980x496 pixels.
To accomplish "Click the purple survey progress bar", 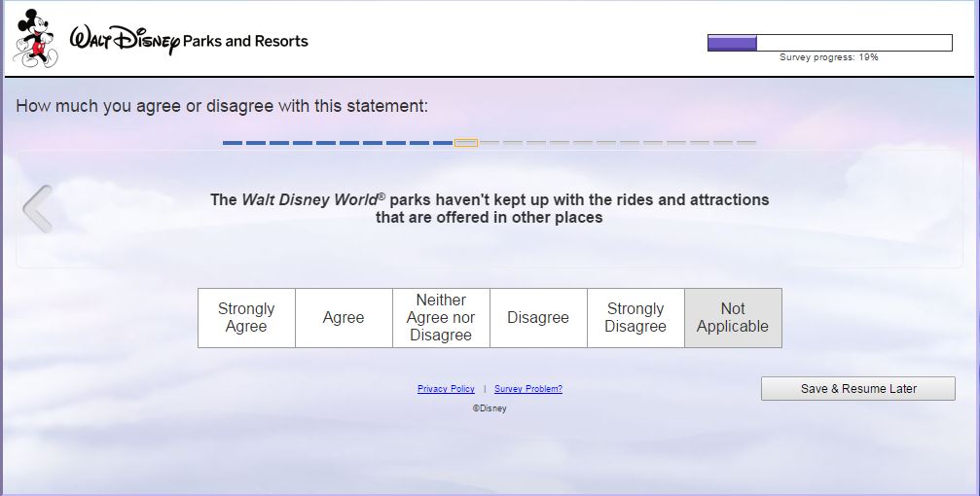I will (x=829, y=43).
